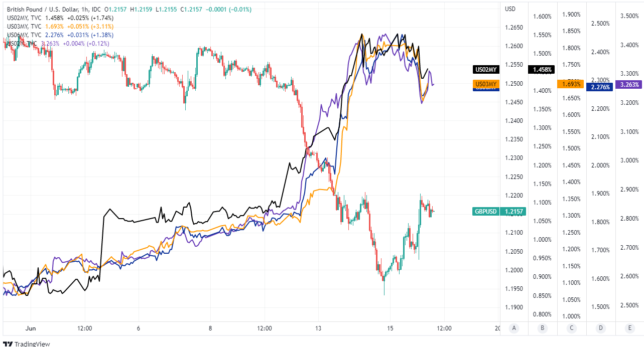
Task: Click the scale B button
Action: click(543, 328)
